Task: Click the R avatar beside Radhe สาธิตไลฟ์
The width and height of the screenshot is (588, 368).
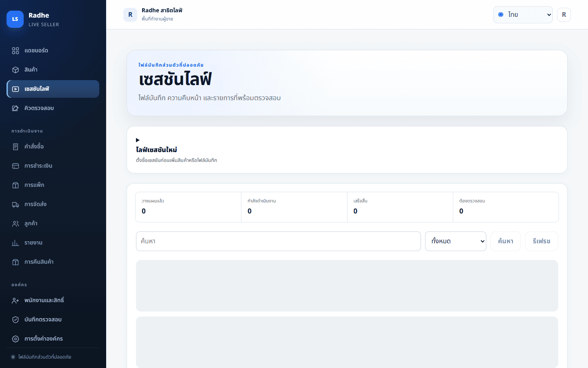Action: click(x=130, y=15)
